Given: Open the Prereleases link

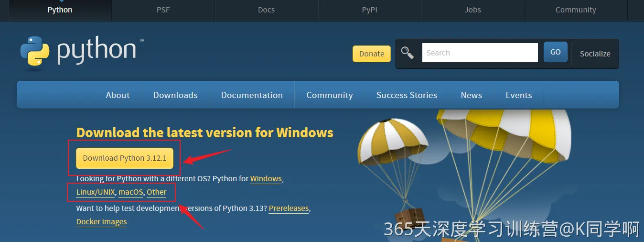Looking at the screenshot, I should pos(289,209).
